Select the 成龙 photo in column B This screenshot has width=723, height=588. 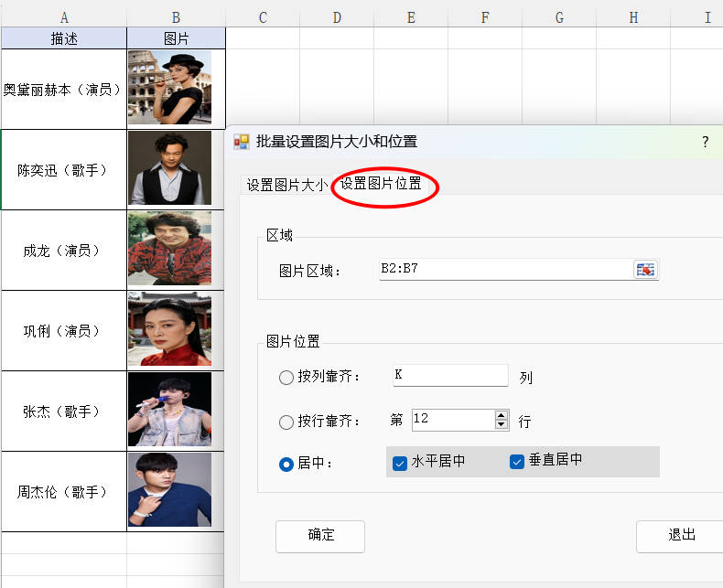[169, 249]
